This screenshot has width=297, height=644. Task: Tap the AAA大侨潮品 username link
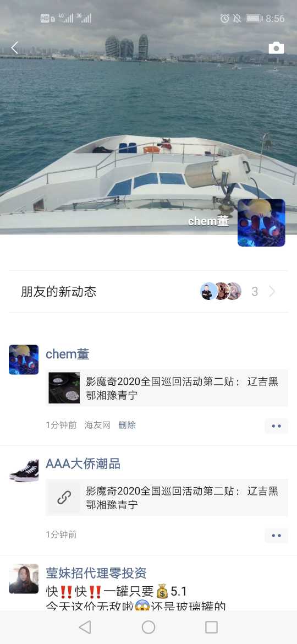[x=83, y=463]
